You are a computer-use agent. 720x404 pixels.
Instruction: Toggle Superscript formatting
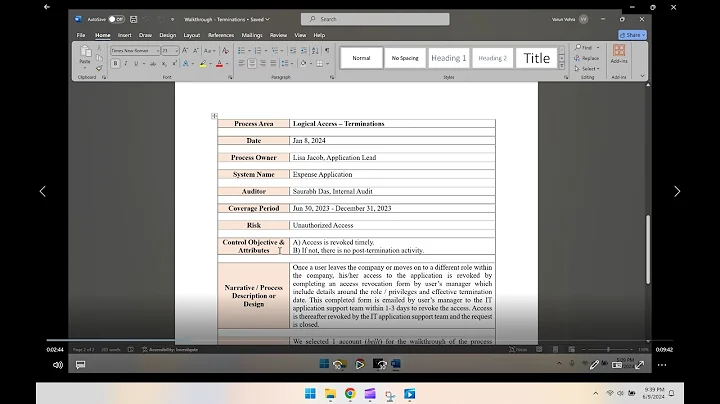click(174, 63)
